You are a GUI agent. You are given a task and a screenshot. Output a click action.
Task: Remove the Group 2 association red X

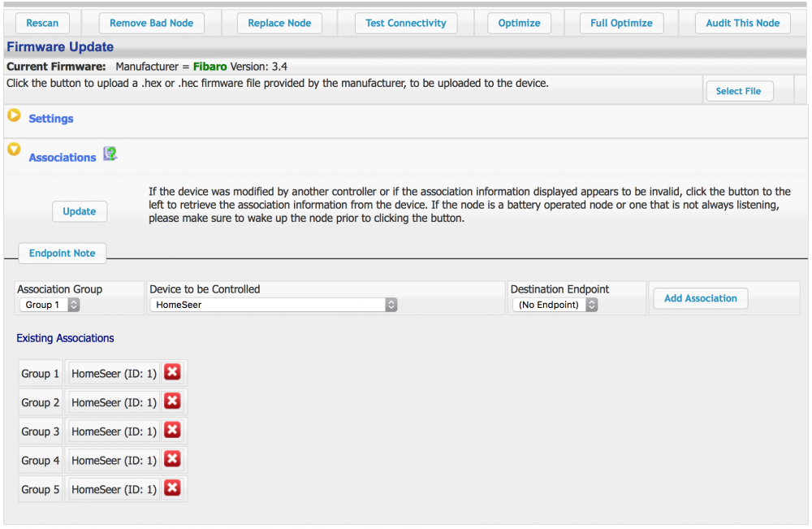pyautogui.click(x=172, y=401)
